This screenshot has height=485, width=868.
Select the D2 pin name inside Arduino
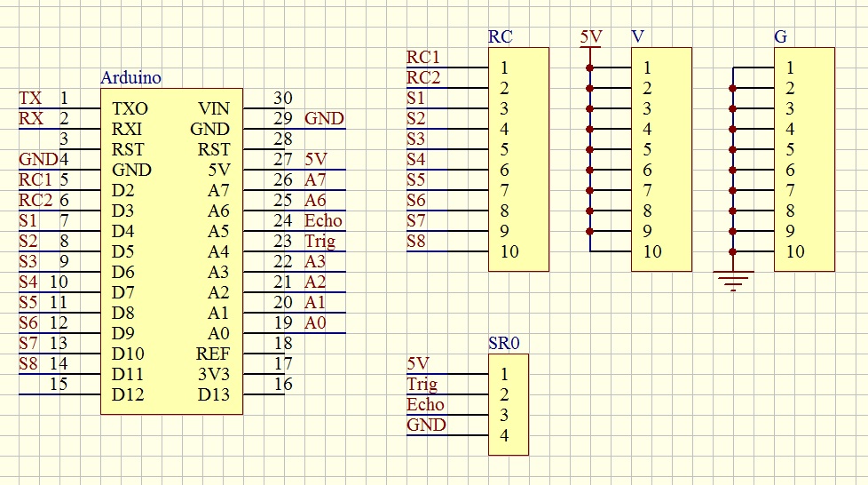[x=122, y=191]
